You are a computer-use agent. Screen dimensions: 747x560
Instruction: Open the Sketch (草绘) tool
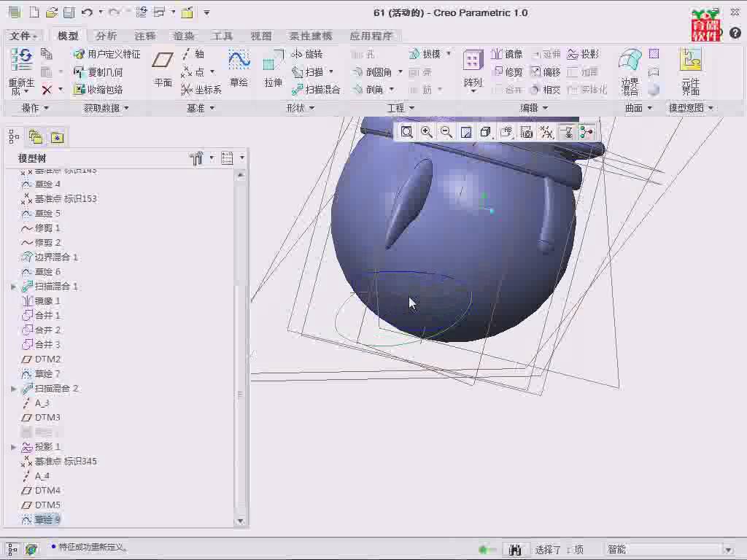pyautogui.click(x=239, y=69)
